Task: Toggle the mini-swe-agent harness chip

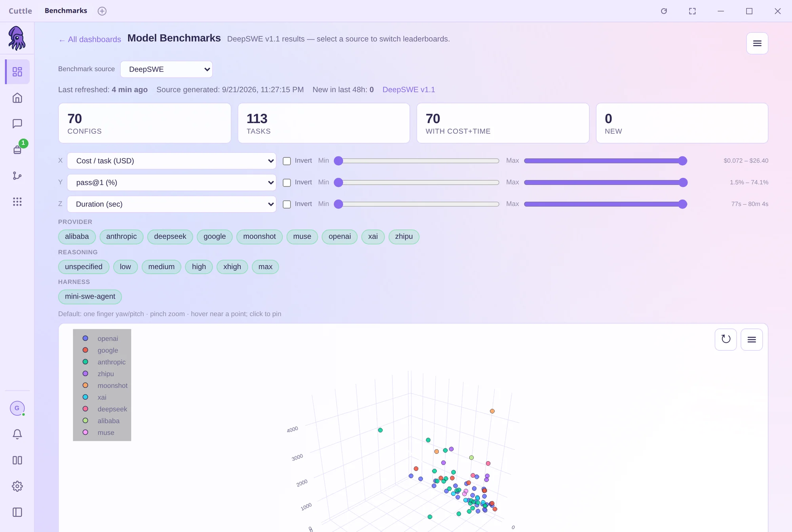Action: 90,296
